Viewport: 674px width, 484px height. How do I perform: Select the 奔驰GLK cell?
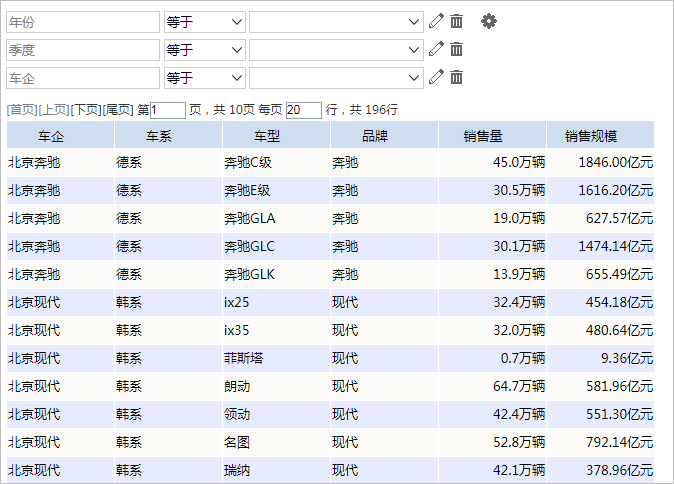276,274
